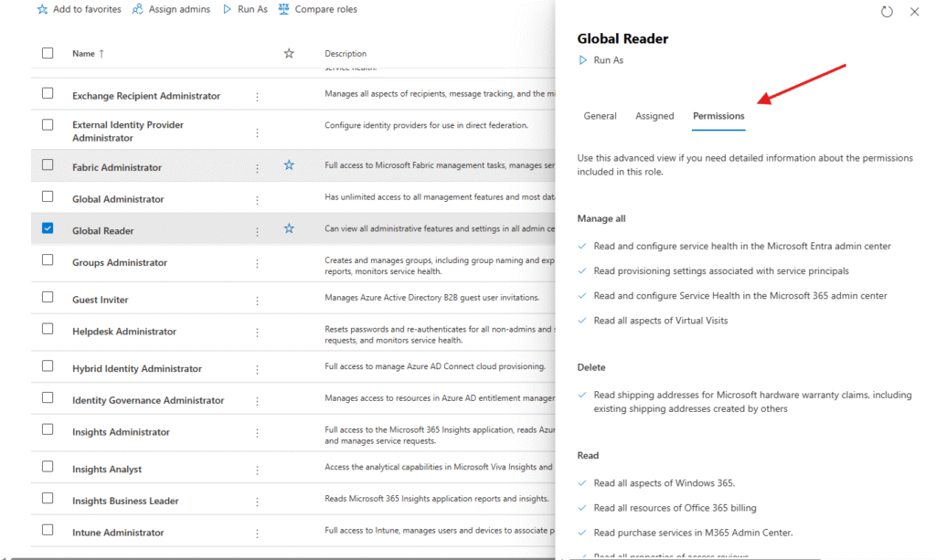
Task: Switch to the Assigned tab
Action: pyautogui.click(x=654, y=116)
